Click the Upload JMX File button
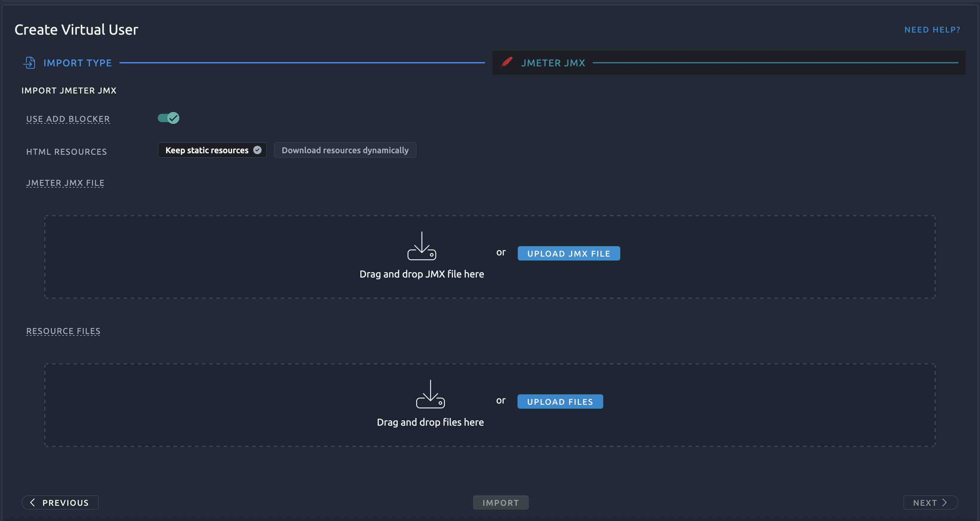The width and height of the screenshot is (980, 521). point(569,254)
